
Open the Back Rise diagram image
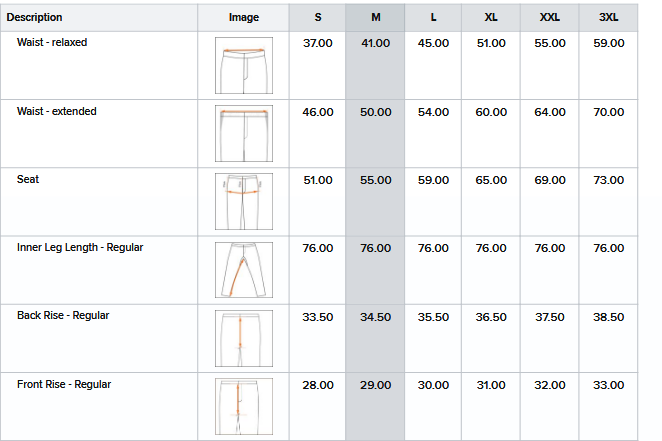coord(243,337)
